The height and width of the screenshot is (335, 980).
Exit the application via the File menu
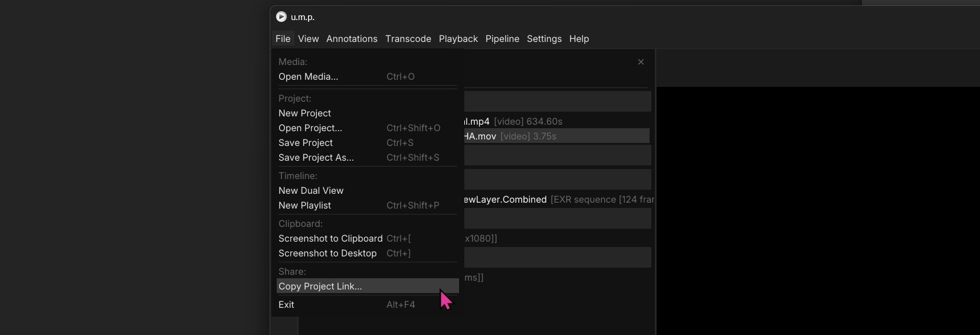coord(286,305)
